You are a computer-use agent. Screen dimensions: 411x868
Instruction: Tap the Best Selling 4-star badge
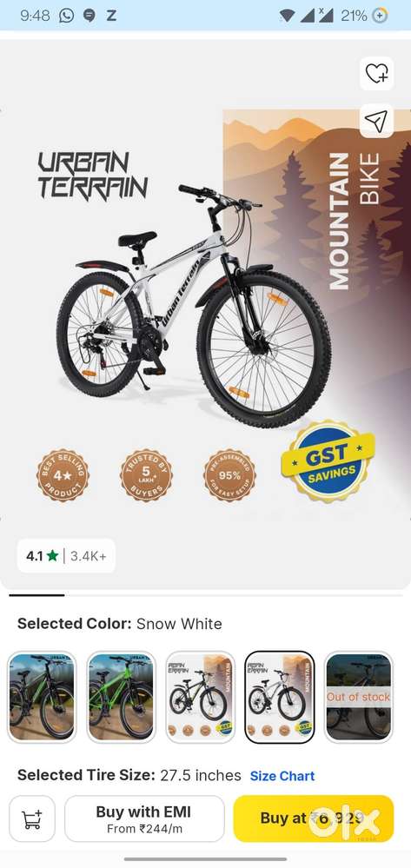[x=63, y=475]
